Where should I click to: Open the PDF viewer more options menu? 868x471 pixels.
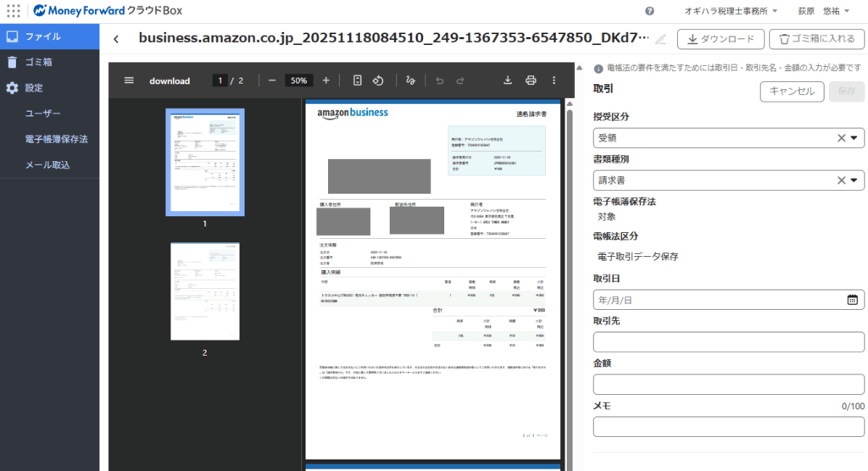coord(554,80)
